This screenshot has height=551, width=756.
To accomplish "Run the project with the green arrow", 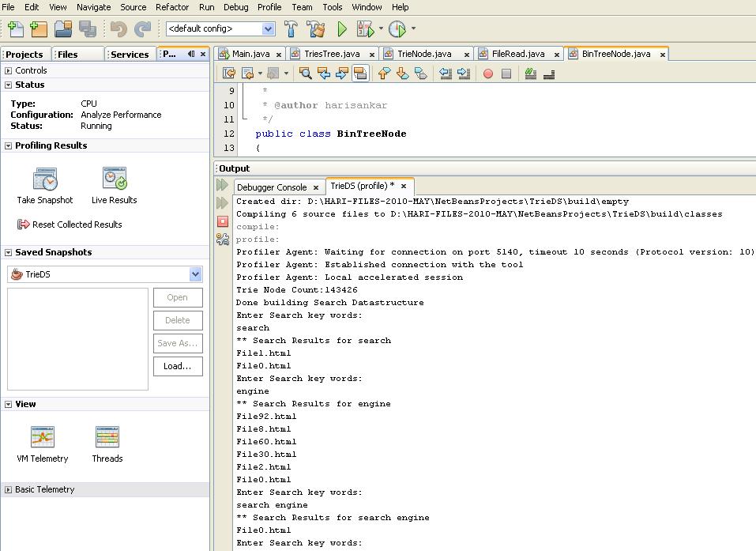I will tap(342, 28).
